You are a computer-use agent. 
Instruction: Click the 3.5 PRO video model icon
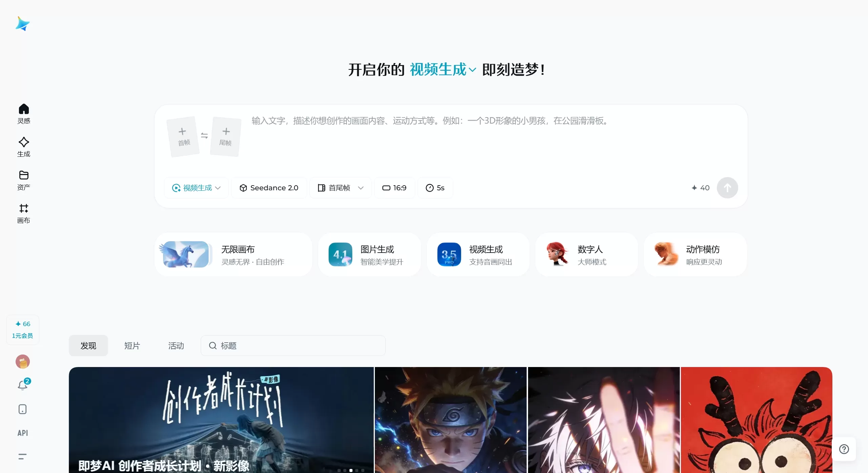point(449,254)
